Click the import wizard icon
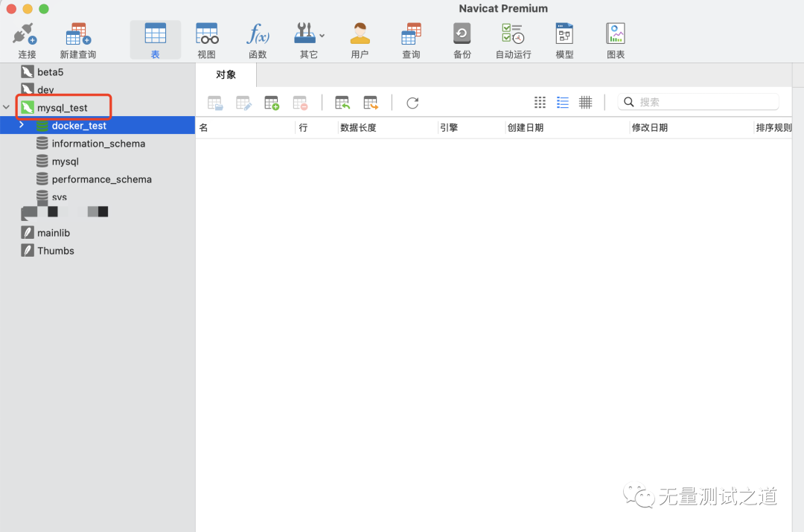This screenshot has width=804, height=532. [x=342, y=103]
